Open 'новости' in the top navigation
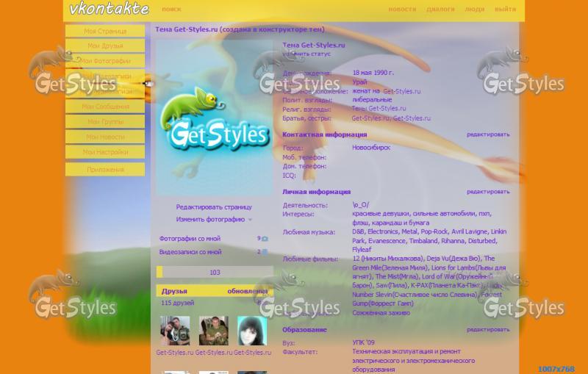 pos(402,10)
